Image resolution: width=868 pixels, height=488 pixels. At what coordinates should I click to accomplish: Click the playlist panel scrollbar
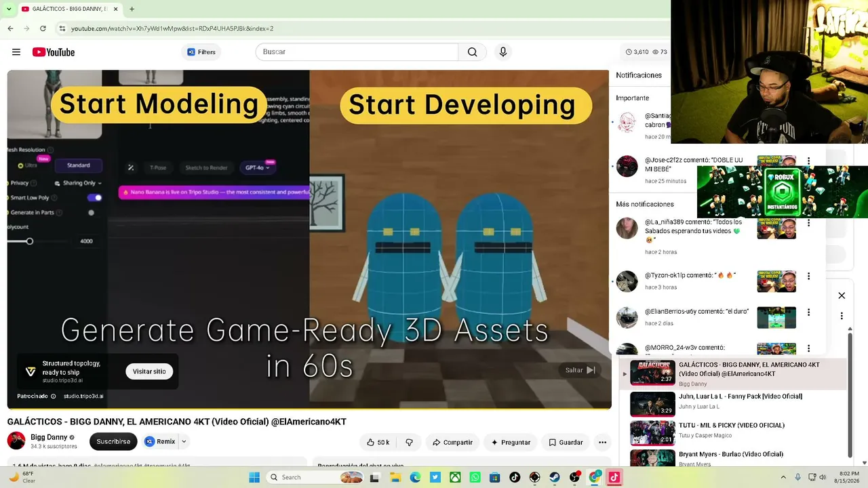coord(850,395)
